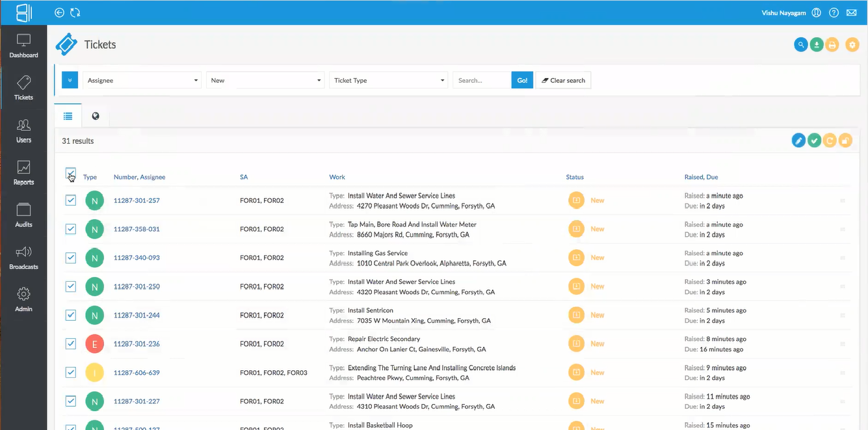
Task: Open ticket link 11287-301-250
Action: pyautogui.click(x=137, y=286)
